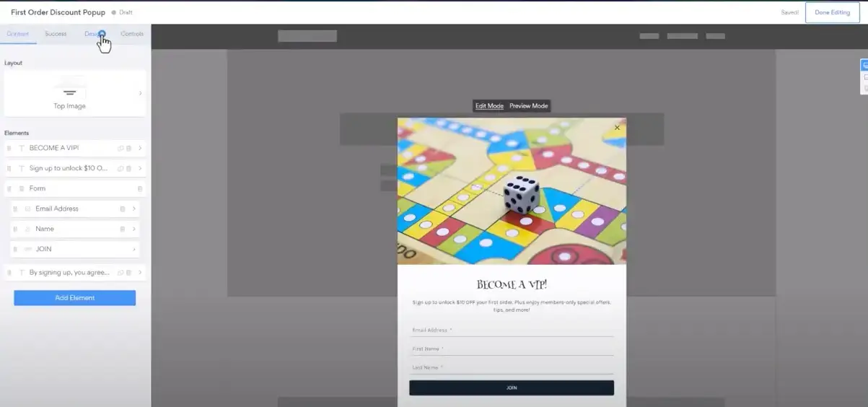
Task: Duplicate the BECOME A VIP! element
Action: click(x=121, y=148)
